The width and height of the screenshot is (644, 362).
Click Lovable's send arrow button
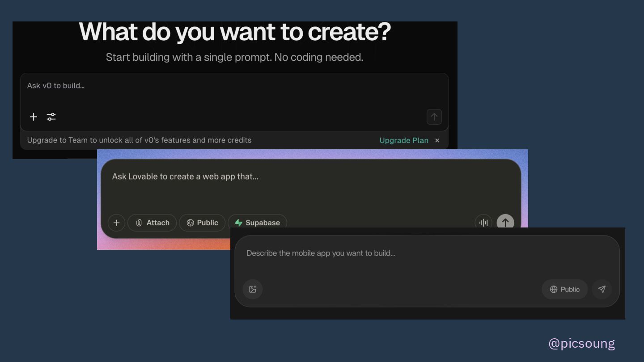(505, 222)
